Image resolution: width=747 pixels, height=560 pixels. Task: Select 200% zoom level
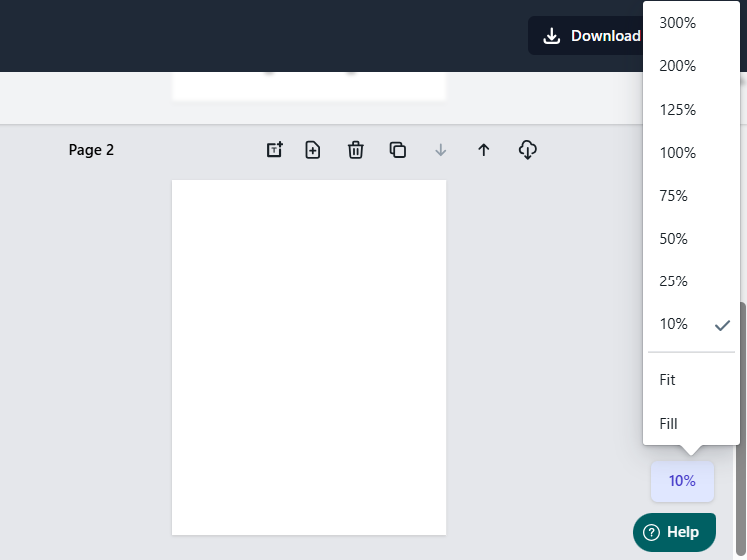point(691,65)
